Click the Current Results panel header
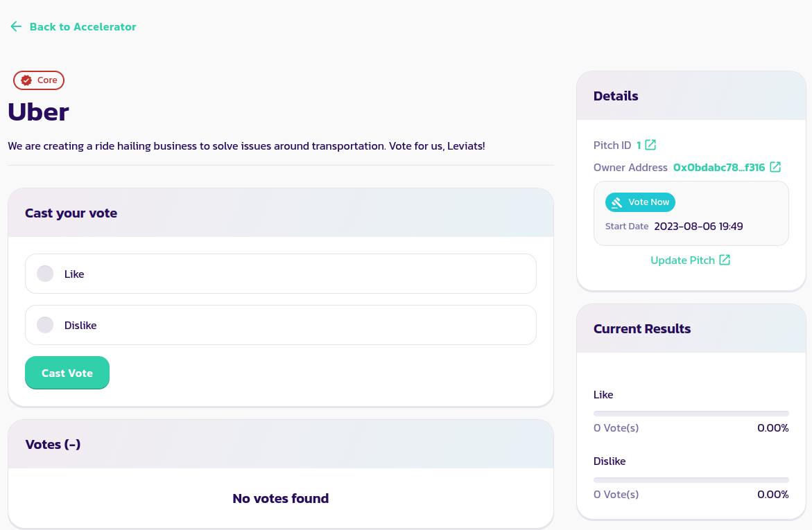The image size is (812, 530). pos(642,329)
